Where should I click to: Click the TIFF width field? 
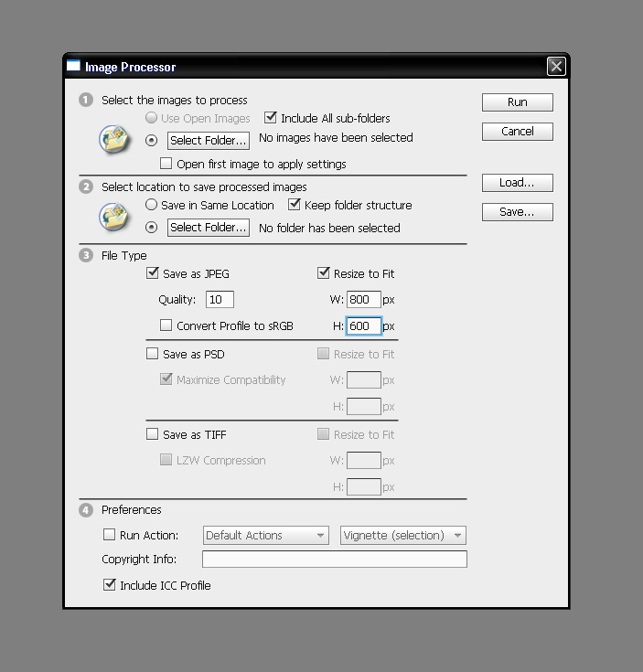[363, 461]
